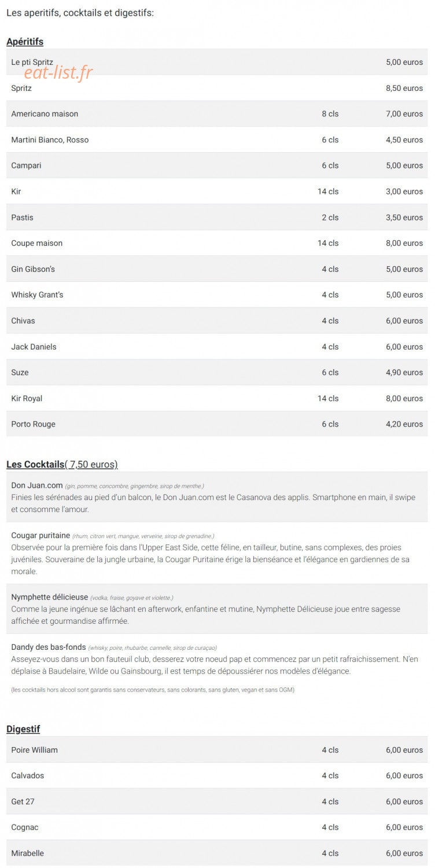Select the Campari row
The width and height of the screenshot is (435, 868).
click(217, 165)
